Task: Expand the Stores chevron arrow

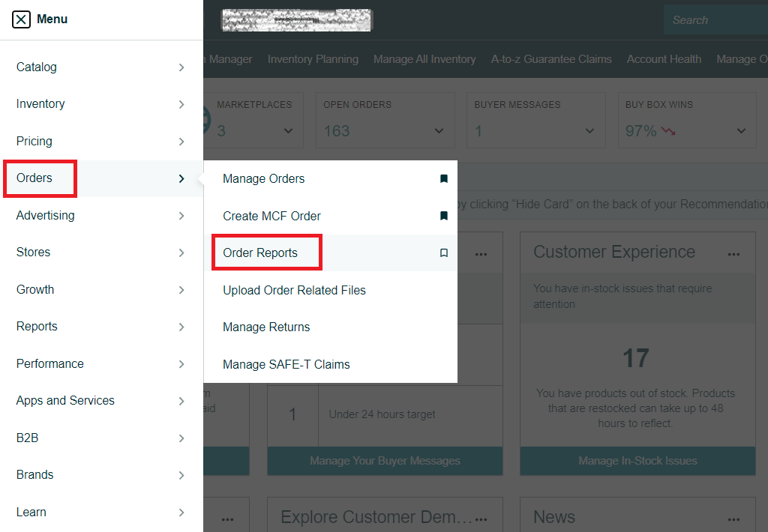Action: coord(181,253)
